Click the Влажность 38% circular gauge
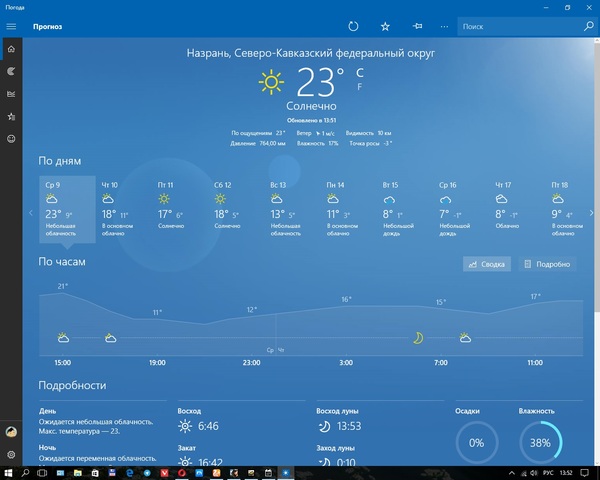The height and width of the screenshot is (480, 600). point(540,442)
